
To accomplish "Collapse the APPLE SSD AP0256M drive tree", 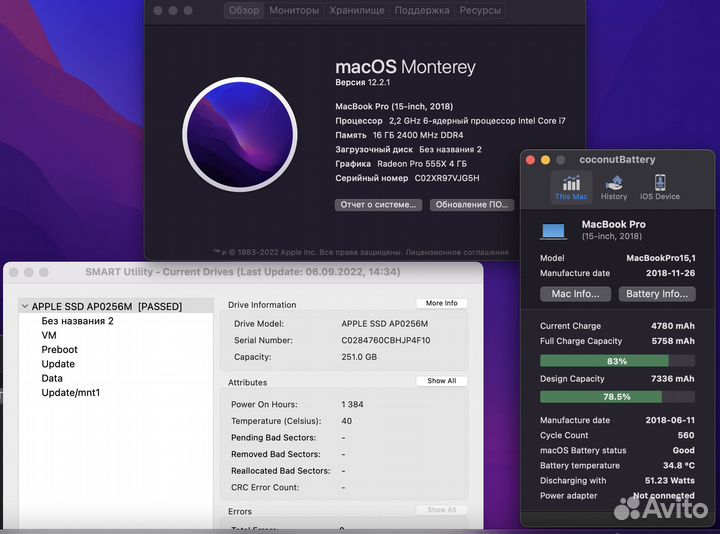I will click(25, 306).
